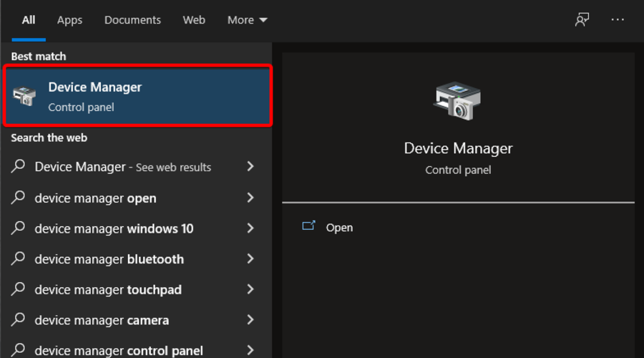The height and width of the screenshot is (358, 644).
Task: Click search icon beside "device manager camera"
Action: [19, 320]
